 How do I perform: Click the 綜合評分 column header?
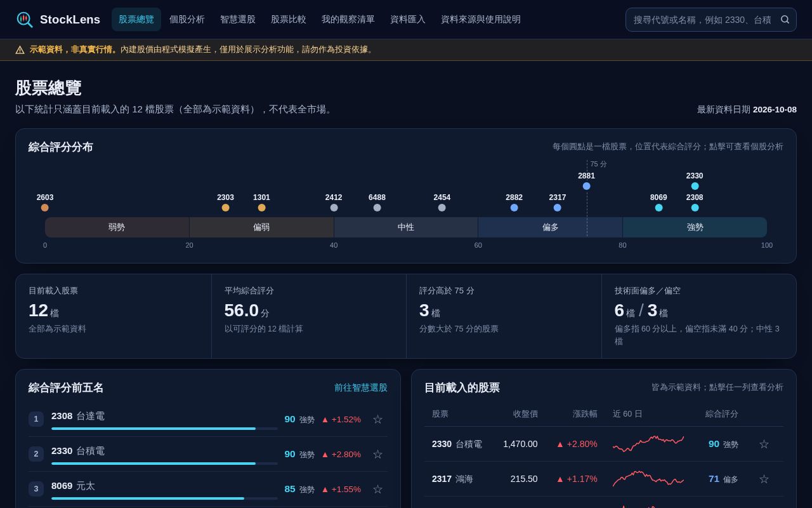point(722,414)
